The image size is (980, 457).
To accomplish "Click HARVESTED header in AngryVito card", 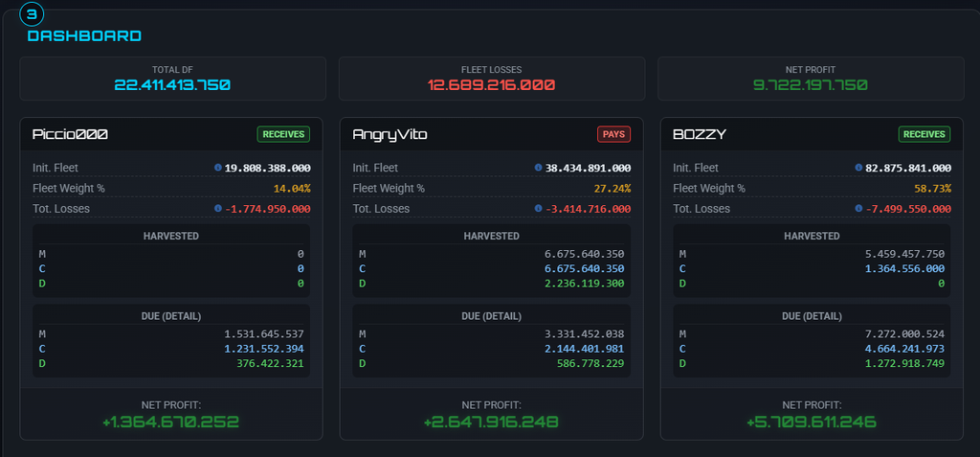I will pos(491,236).
